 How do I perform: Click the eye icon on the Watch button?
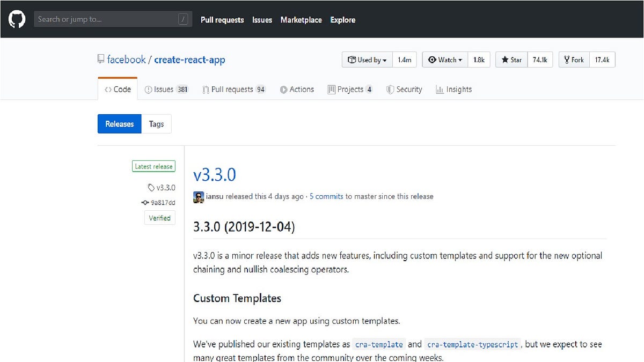(x=433, y=60)
